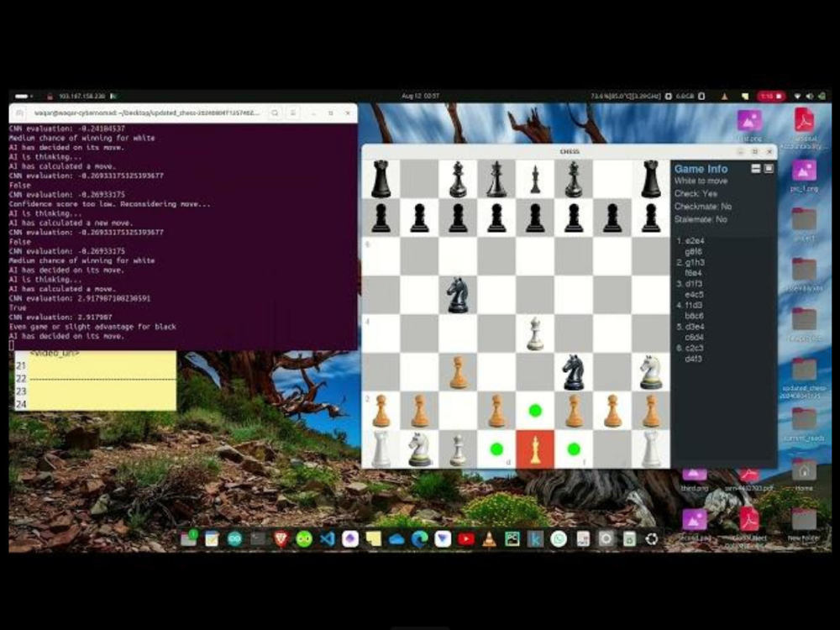Click the red screen recording indicator in top bar

pos(771,96)
